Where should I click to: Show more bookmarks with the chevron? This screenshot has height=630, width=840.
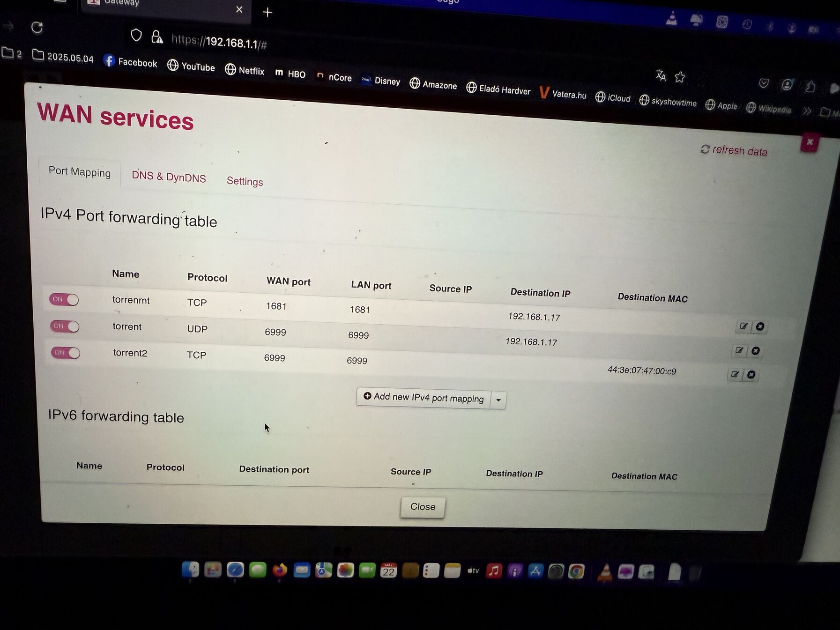pyautogui.click(x=807, y=111)
